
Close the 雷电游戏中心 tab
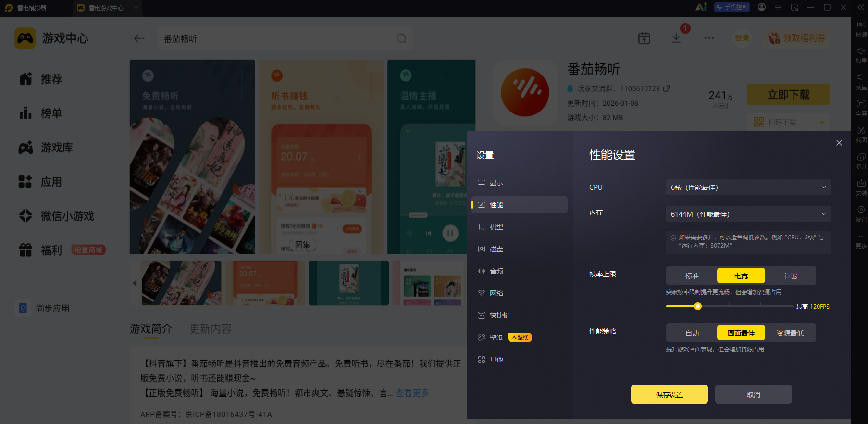[136, 8]
